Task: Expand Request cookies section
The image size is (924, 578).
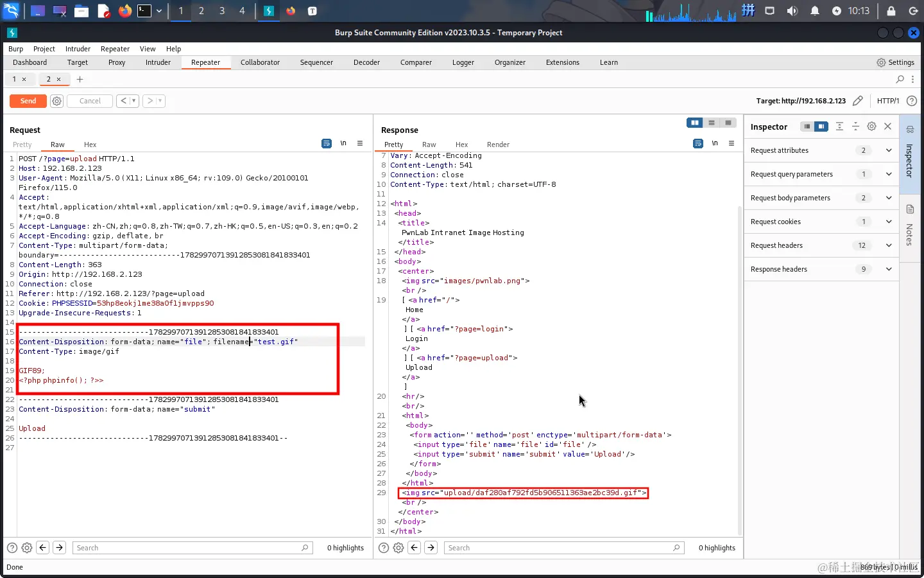Action: [x=821, y=222]
